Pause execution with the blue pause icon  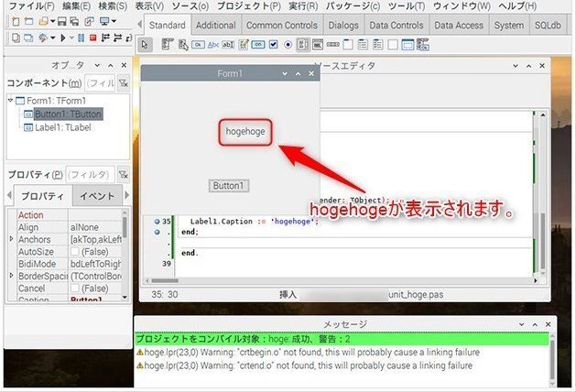click(82, 38)
